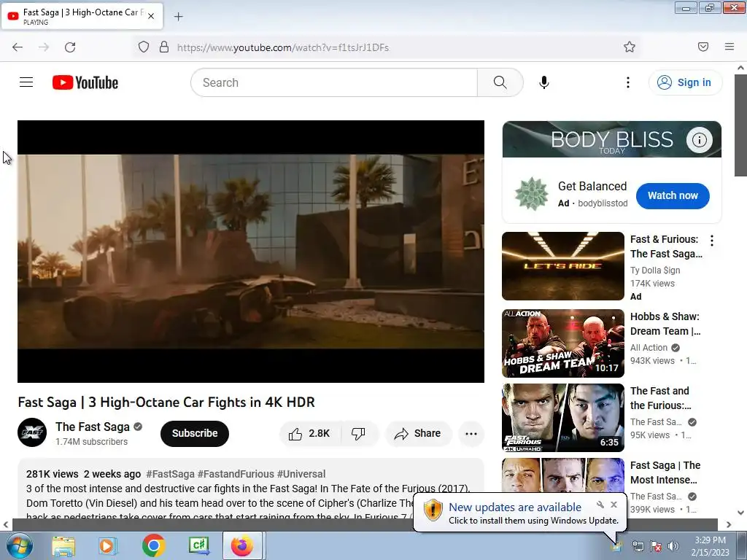This screenshot has height=560, width=747.
Task: View site security via the padlock icon
Action: [x=164, y=47]
